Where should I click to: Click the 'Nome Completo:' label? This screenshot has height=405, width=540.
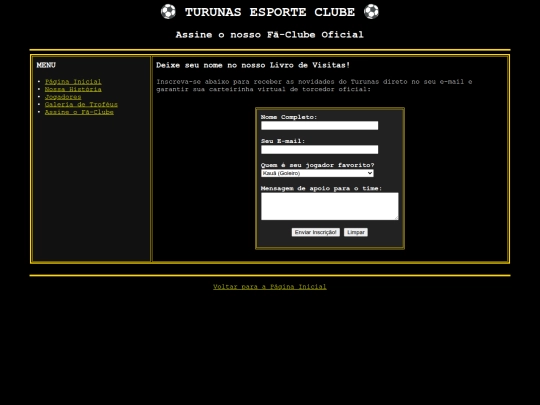pos(289,117)
